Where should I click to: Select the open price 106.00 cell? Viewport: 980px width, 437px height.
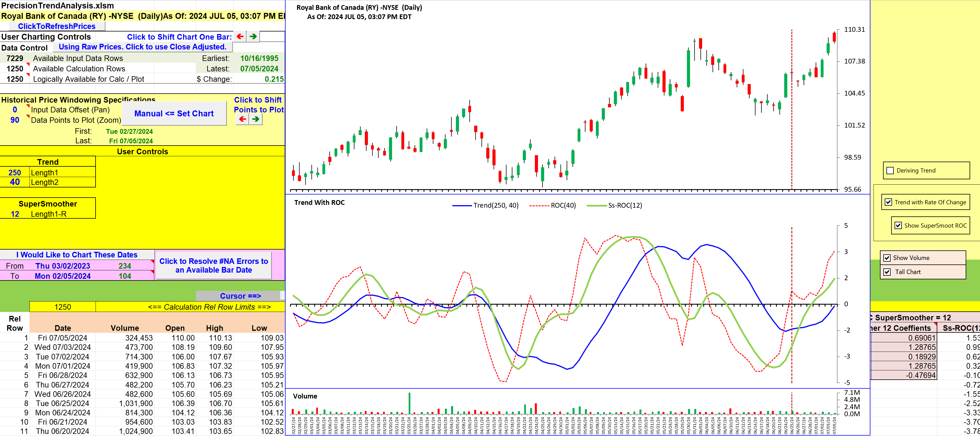[175, 356]
